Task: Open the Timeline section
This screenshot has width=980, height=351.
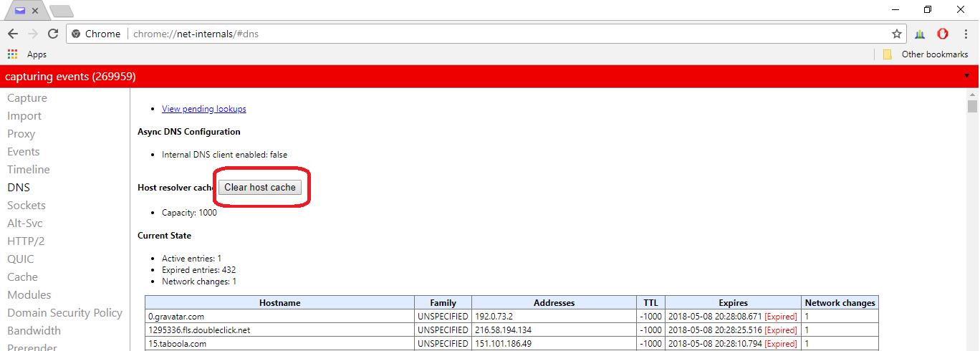Action: click(x=29, y=170)
